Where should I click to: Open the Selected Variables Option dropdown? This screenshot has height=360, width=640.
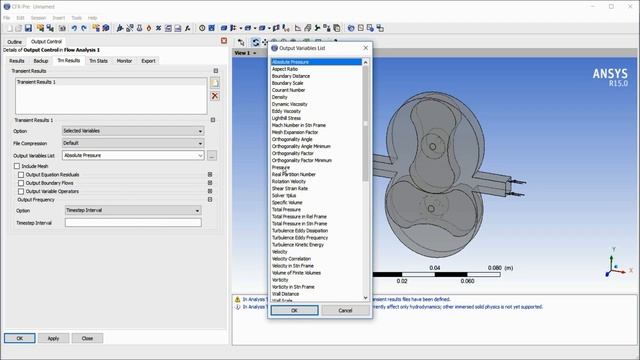click(133, 131)
